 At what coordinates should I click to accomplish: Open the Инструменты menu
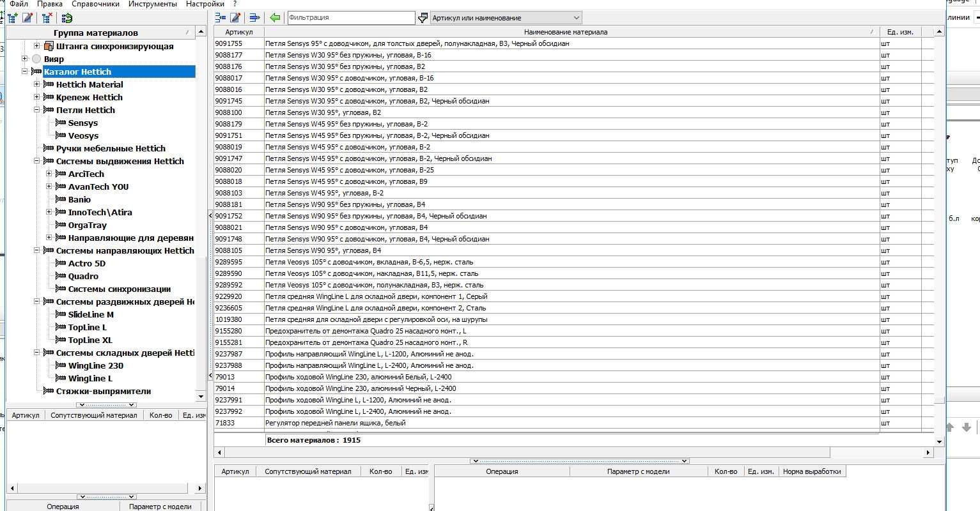click(153, 4)
